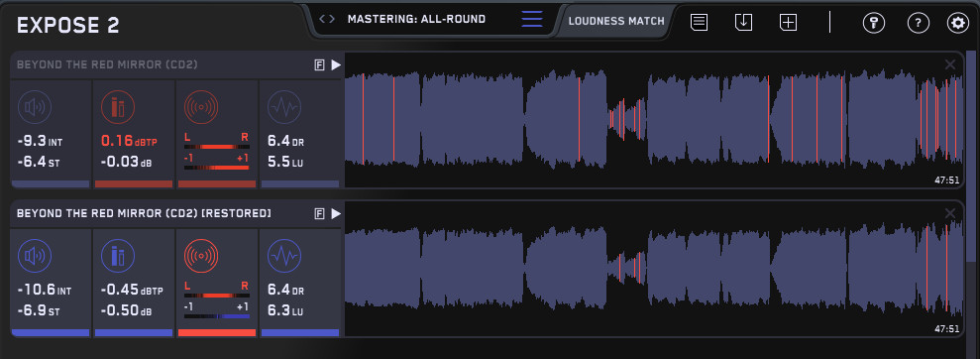Remove the first CD2 track with X
The image size is (980, 359).
coord(950,64)
